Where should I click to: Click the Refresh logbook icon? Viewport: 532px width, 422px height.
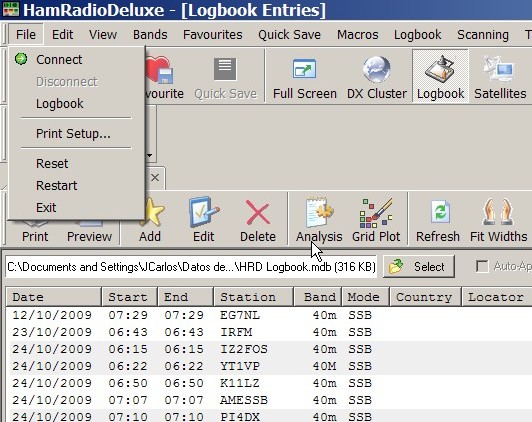pos(440,212)
